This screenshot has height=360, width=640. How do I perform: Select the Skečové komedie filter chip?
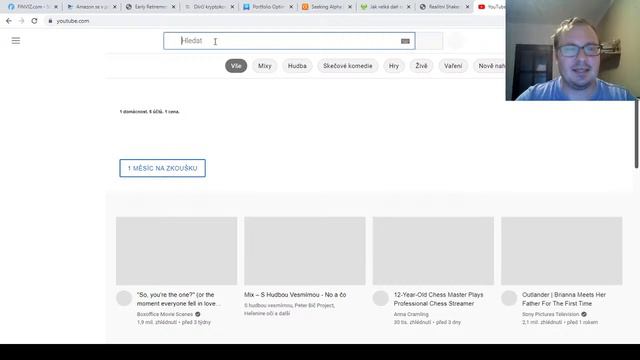pos(348,66)
